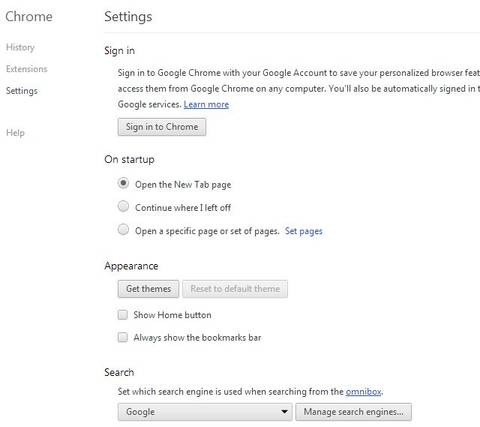Click the Settings page heading

click(128, 17)
